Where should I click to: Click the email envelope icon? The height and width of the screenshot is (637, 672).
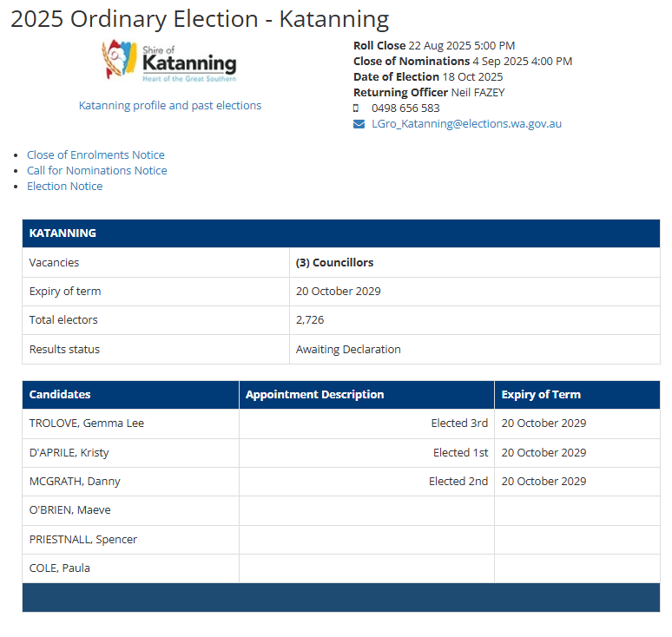click(x=359, y=124)
